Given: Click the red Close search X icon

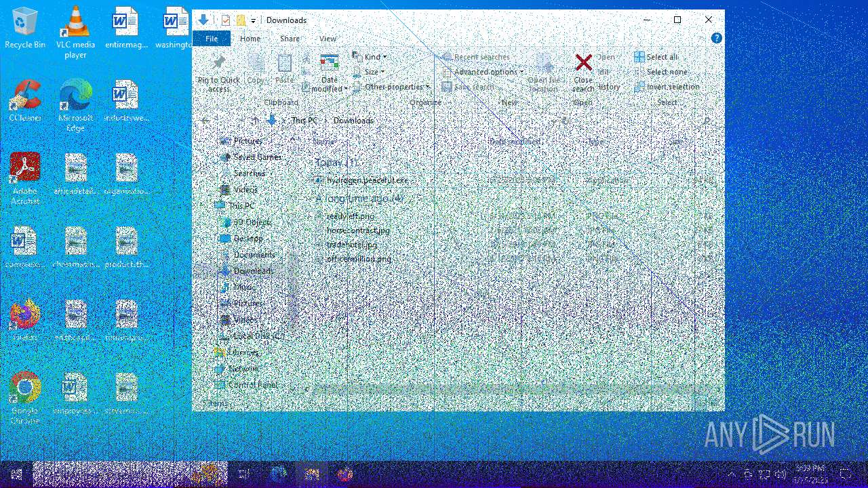Looking at the screenshot, I should (x=583, y=62).
